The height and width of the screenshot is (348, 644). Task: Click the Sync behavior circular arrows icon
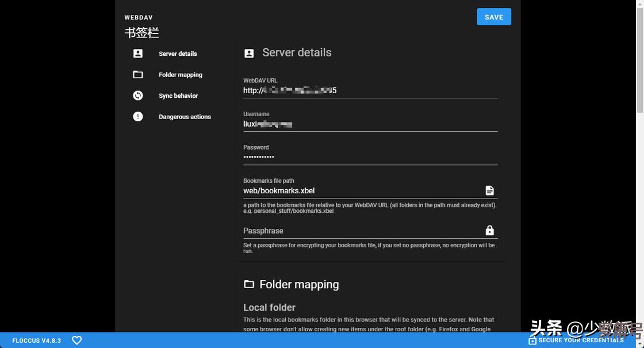click(138, 95)
